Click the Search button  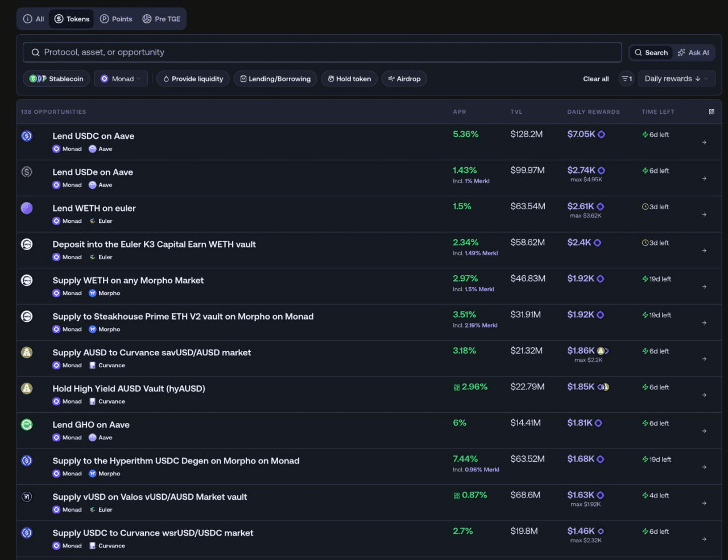click(x=651, y=52)
